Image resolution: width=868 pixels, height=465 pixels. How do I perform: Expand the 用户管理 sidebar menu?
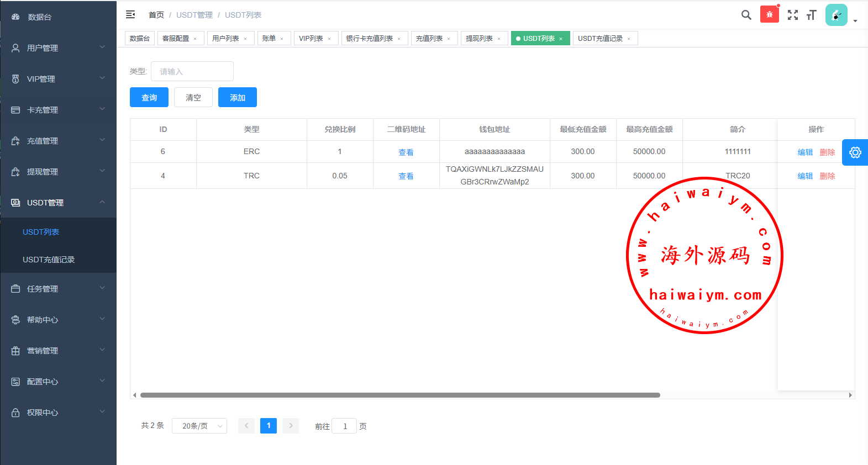pyautogui.click(x=58, y=48)
